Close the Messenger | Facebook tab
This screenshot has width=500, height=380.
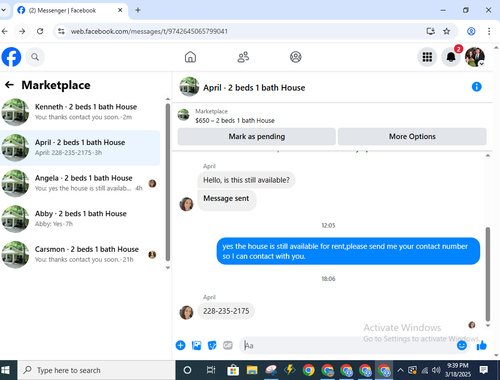point(120,10)
